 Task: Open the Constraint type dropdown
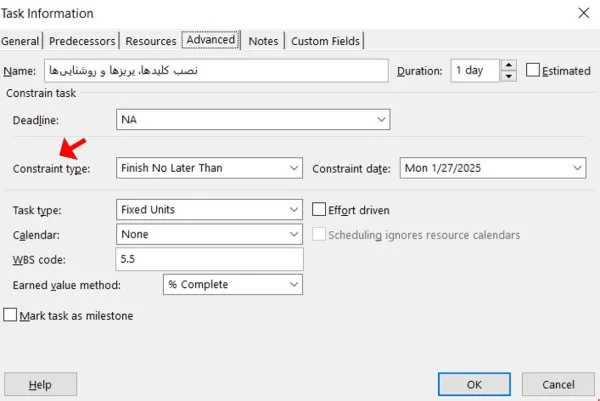coord(293,168)
